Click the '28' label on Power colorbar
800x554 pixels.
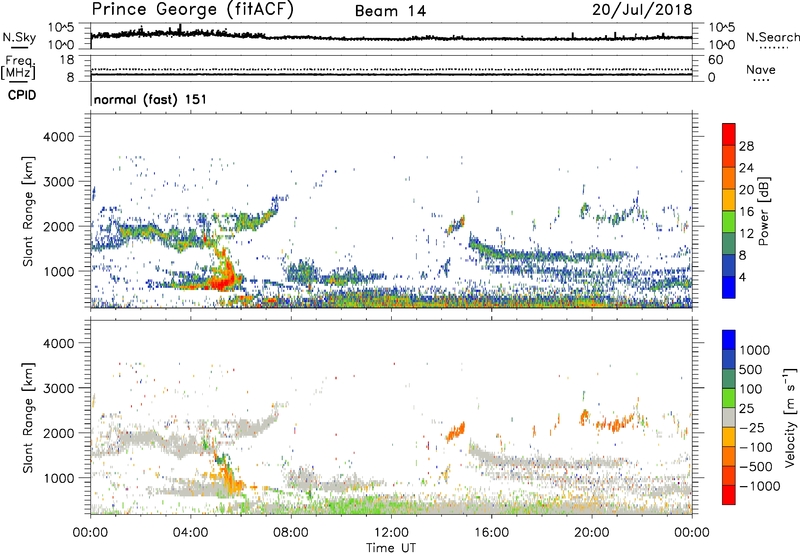[746, 146]
